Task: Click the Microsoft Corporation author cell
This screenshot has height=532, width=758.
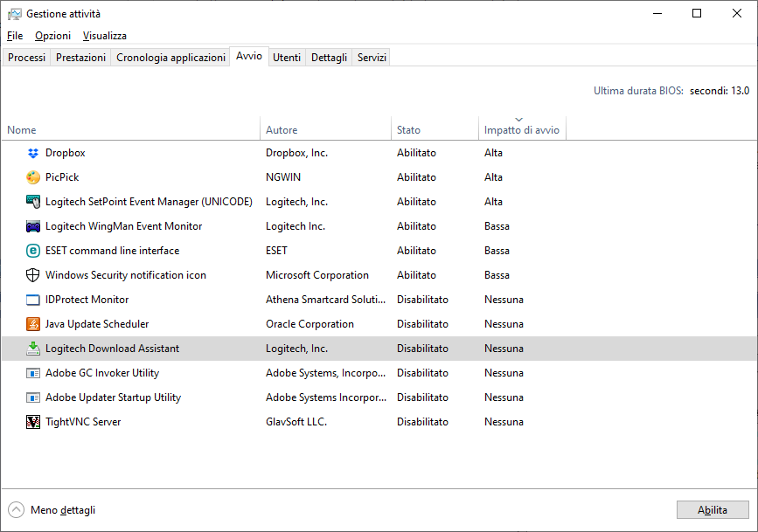Action: click(317, 275)
